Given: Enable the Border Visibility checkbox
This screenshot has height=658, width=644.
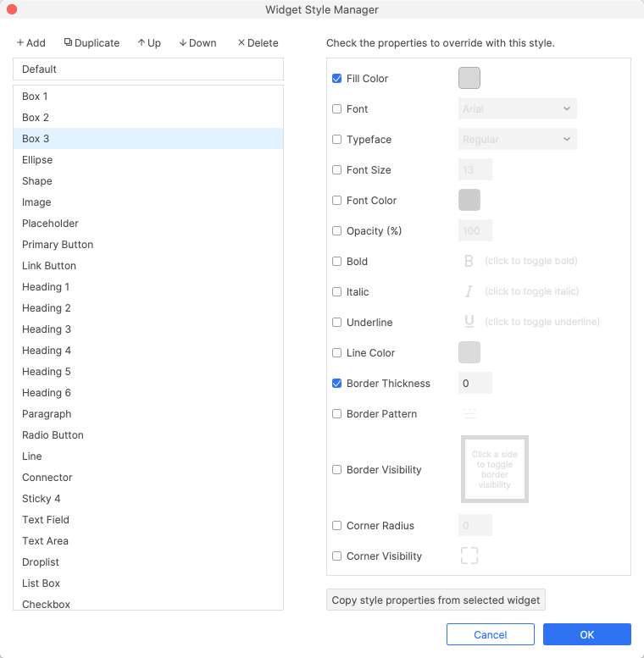Looking at the screenshot, I should pos(336,470).
